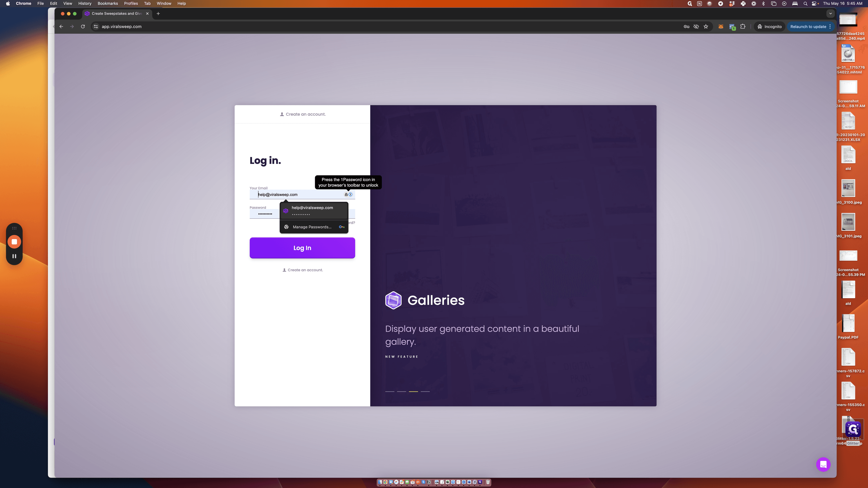Open the Extensions puzzle piece menu

tap(743, 27)
